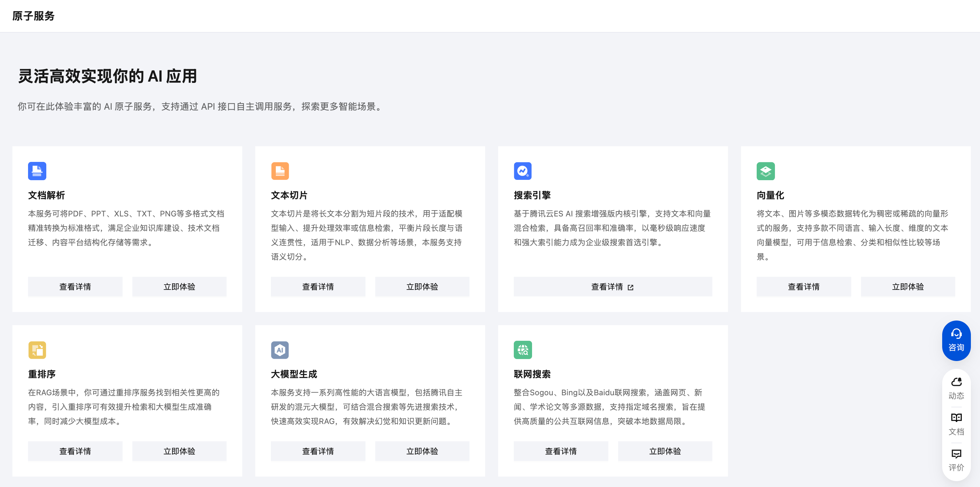Click the 原子服务 page title
980x487 pixels.
(34, 16)
